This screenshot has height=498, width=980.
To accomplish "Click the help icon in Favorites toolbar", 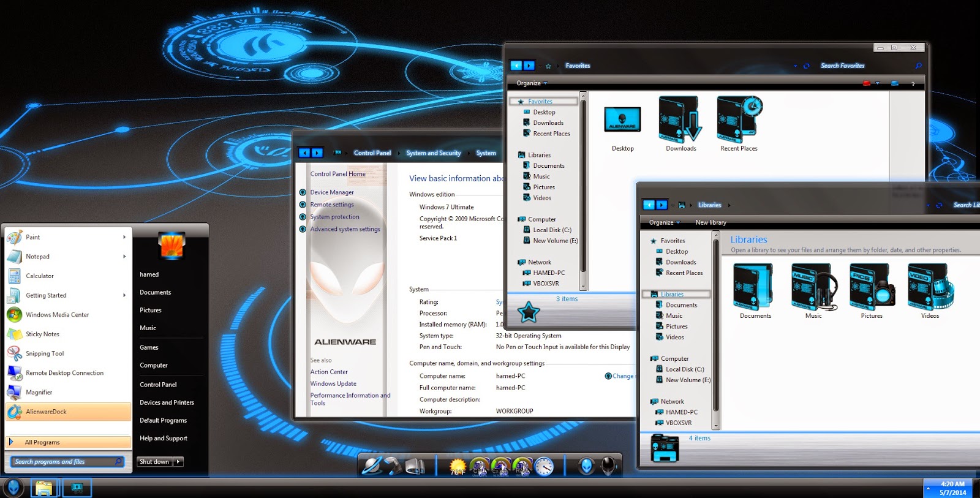I will click(x=913, y=83).
